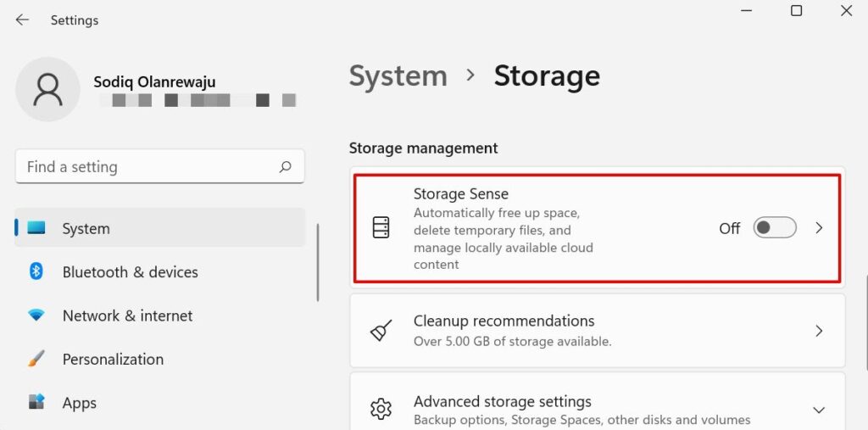
Task: Expand the Advanced storage settings section
Action: 819,410
